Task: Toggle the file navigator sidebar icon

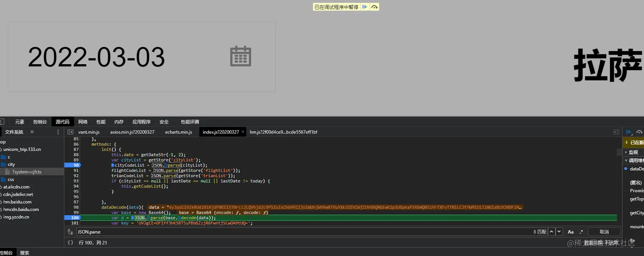Action: tap(71, 132)
